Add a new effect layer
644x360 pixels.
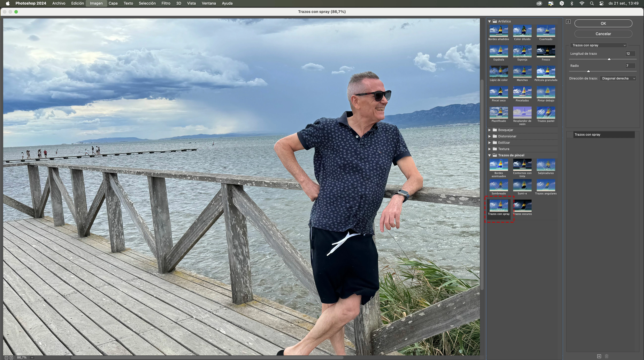tap(599, 356)
